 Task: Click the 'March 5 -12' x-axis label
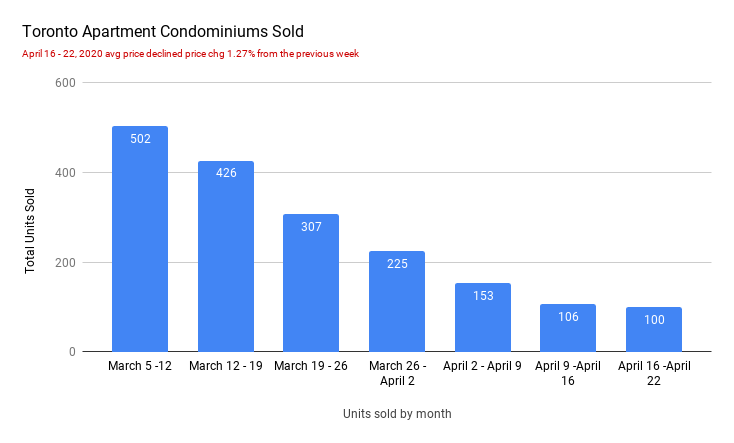[140, 366]
